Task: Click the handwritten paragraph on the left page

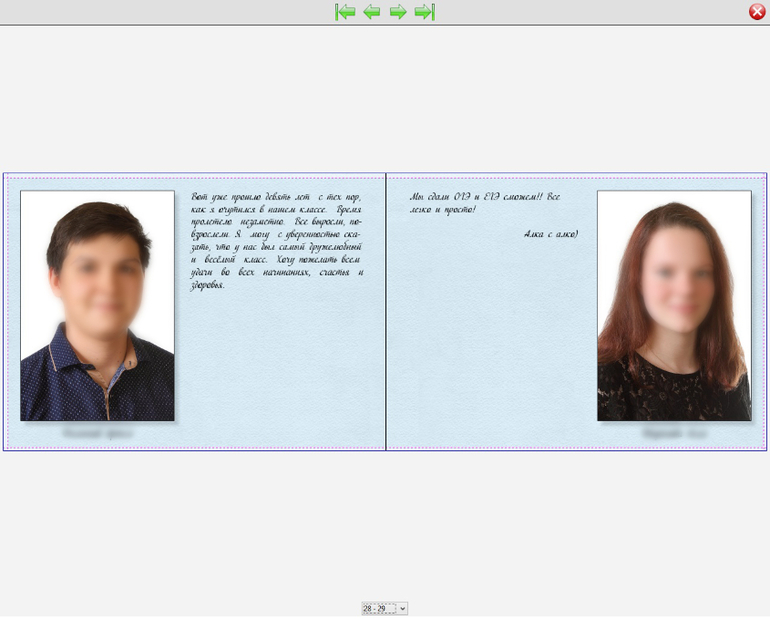Action: (277, 240)
